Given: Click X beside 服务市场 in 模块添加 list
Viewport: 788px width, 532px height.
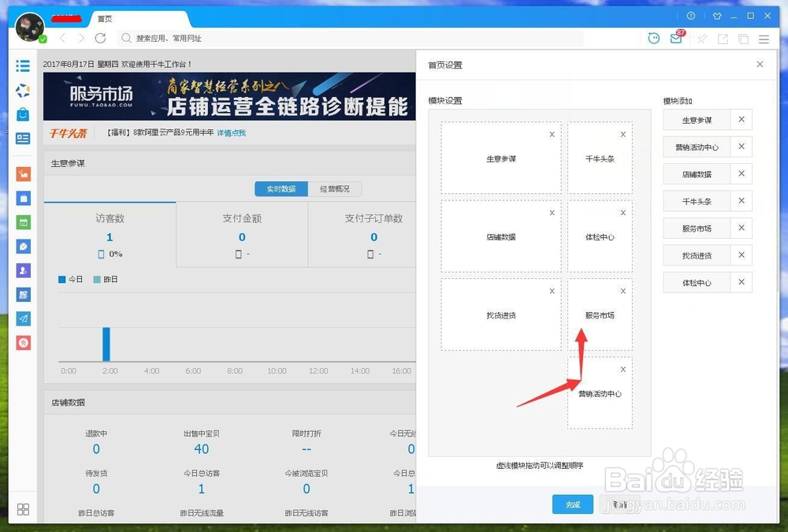Looking at the screenshot, I should coord(742,229).
